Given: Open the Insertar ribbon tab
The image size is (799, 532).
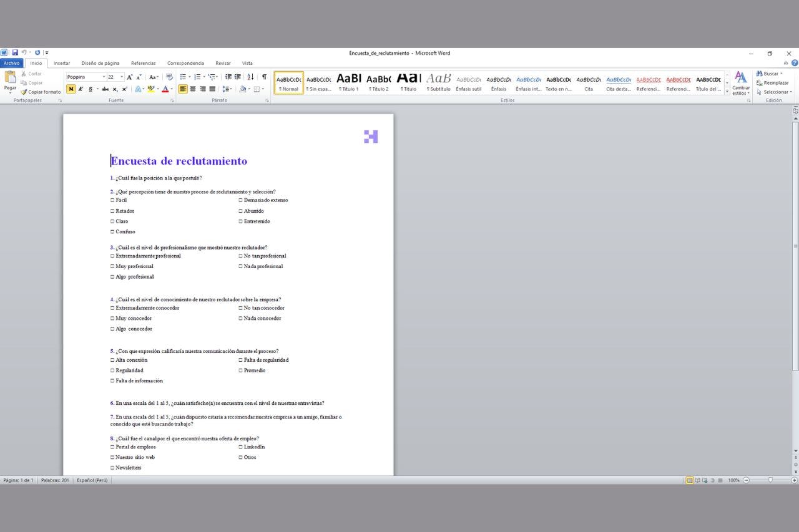Looking at the screenshot, I should point(62,63).
